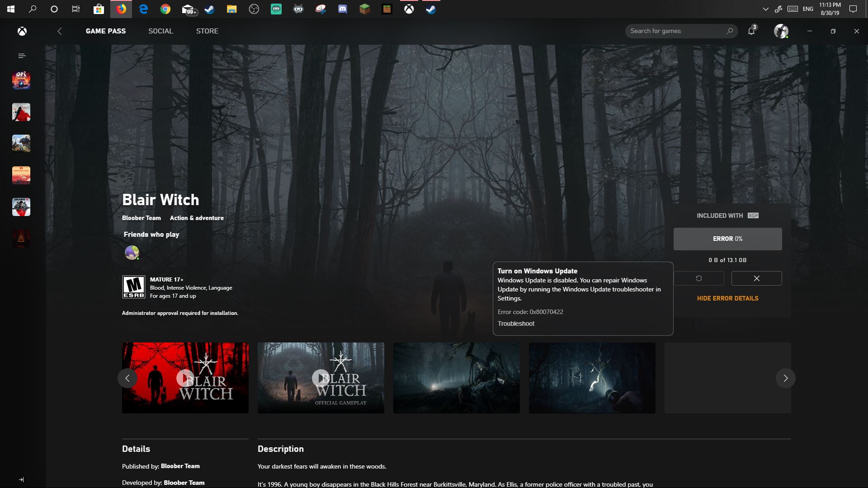Open Gears 5 in sidebar
This screenshot has width=868, height=488.
tap(21, 207)
